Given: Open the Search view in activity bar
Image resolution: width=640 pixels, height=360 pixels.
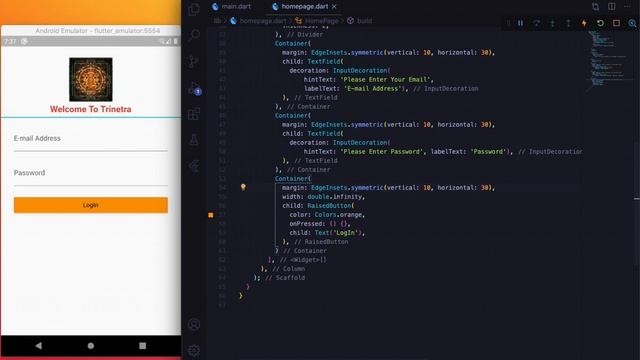Looking at the screenshot, I should click(194, 36).
